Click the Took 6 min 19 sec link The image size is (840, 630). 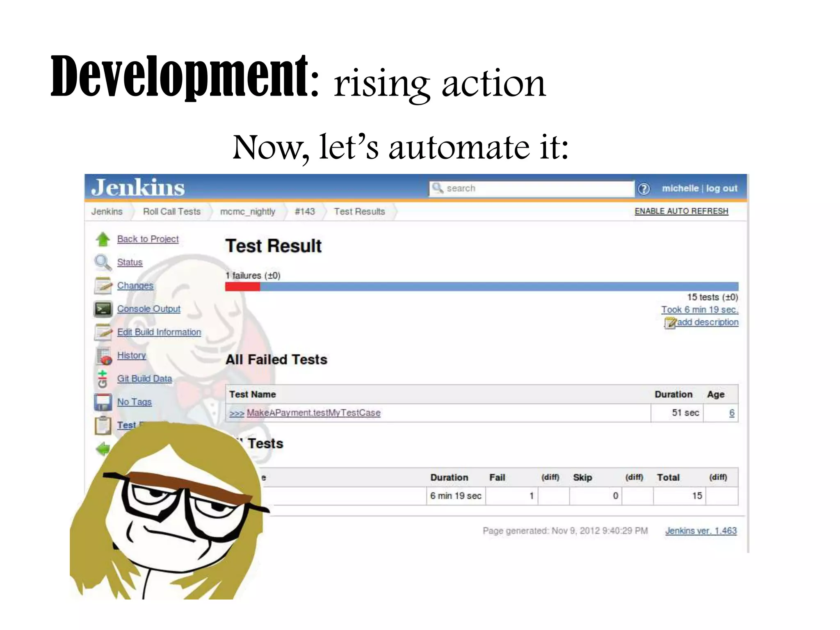700,310
